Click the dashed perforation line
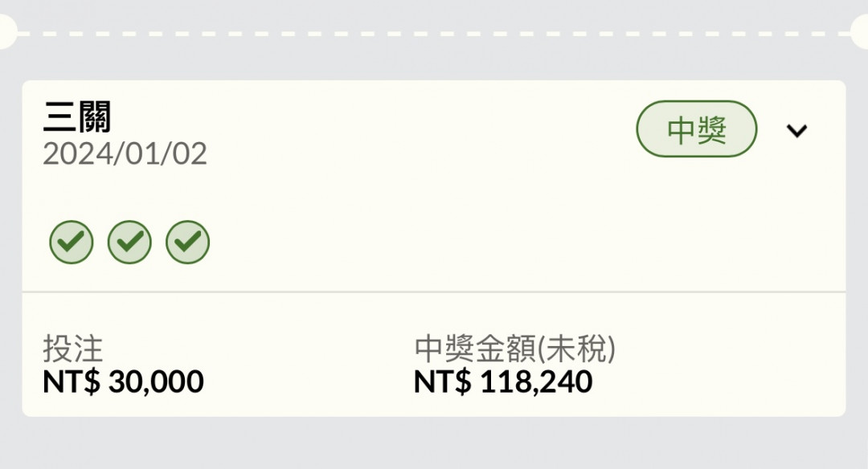 pos(434,34)
